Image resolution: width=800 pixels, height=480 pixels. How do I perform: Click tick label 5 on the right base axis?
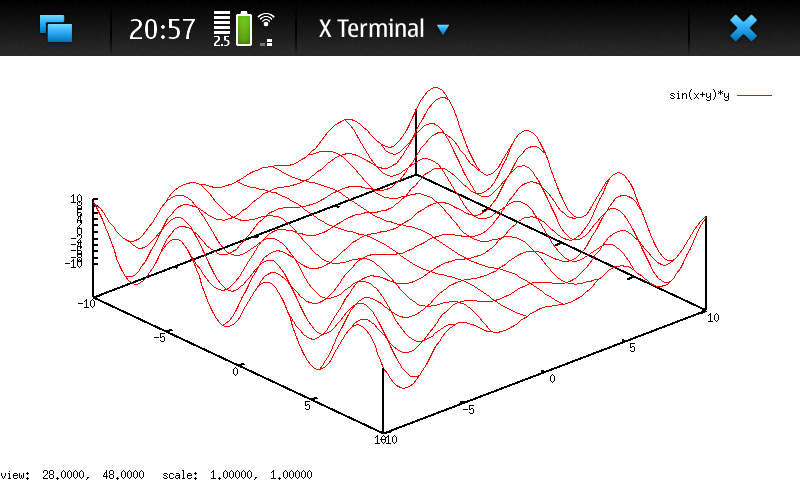point(632,346)
